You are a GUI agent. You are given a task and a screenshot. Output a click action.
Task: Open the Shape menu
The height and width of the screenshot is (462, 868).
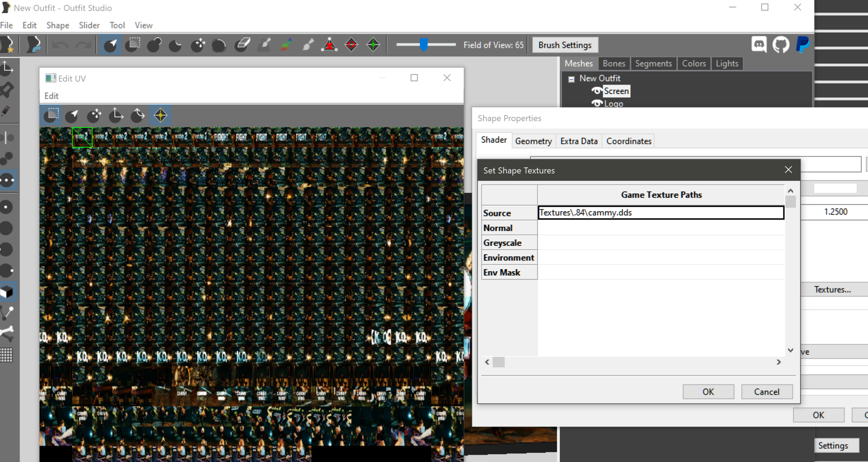click(58, 25)
